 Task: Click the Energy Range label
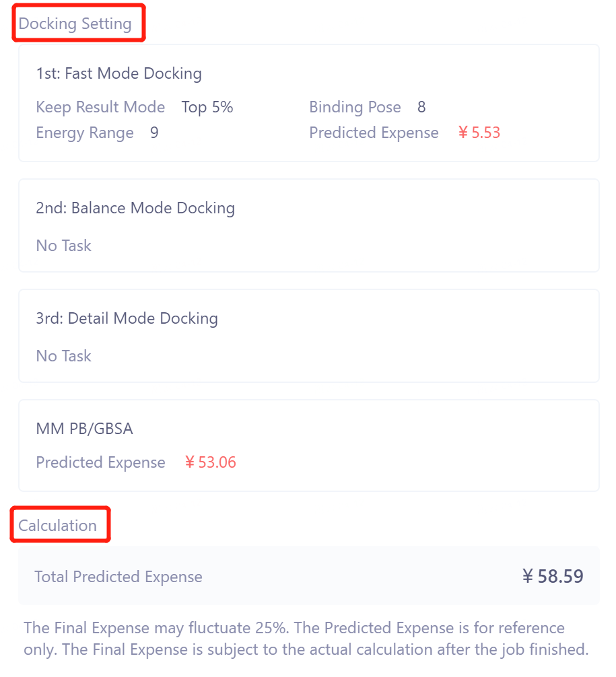click(x=85, y=133)
